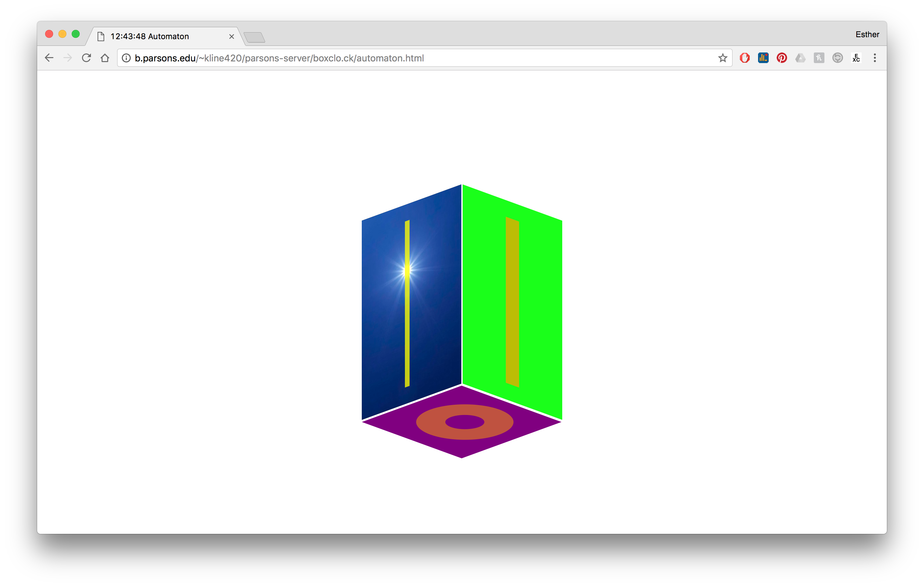The height and width of the screenshot is (587, 924).
Task: Open the EXC extension icon
Action: [x=856, y=58]
